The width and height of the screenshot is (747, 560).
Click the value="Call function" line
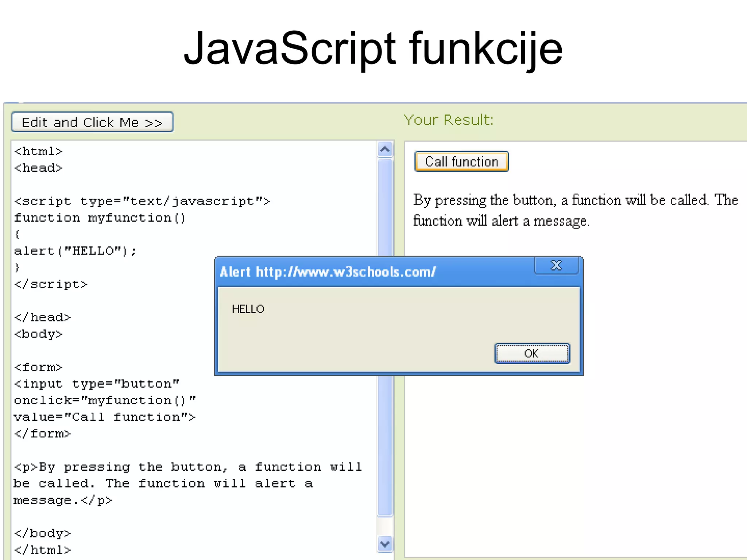pyautogui.click(x=105, y=417)
